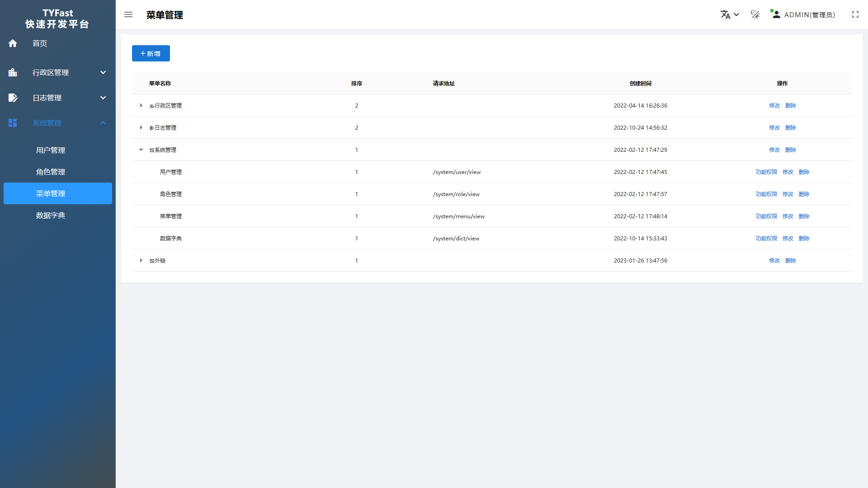
Task: Go to 首页 in the sidebar
Action: tap(40, 43)
